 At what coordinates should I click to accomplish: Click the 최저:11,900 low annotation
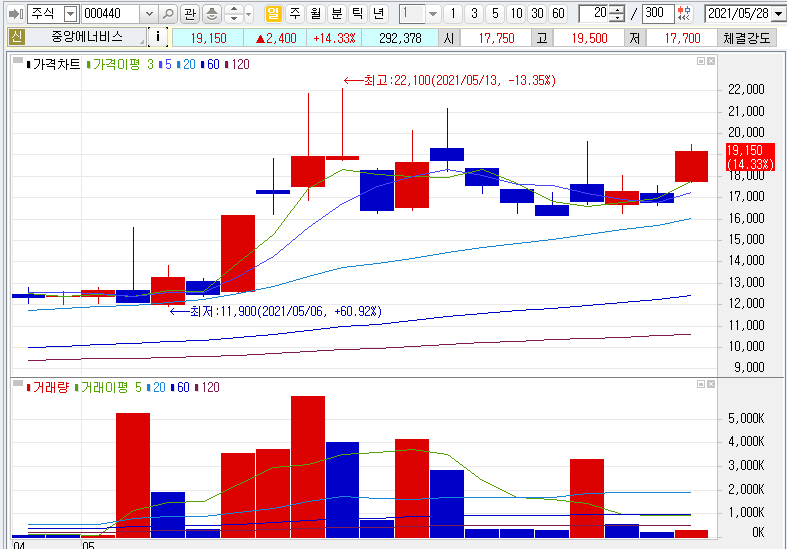[276, 312]
